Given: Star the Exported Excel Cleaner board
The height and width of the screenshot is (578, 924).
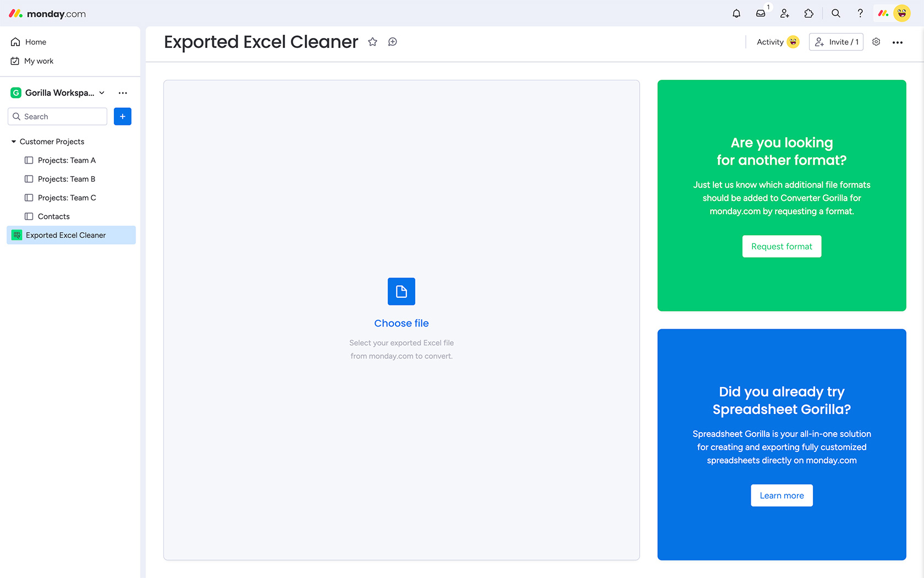Looking at the screenshot, I should (373, 42).
